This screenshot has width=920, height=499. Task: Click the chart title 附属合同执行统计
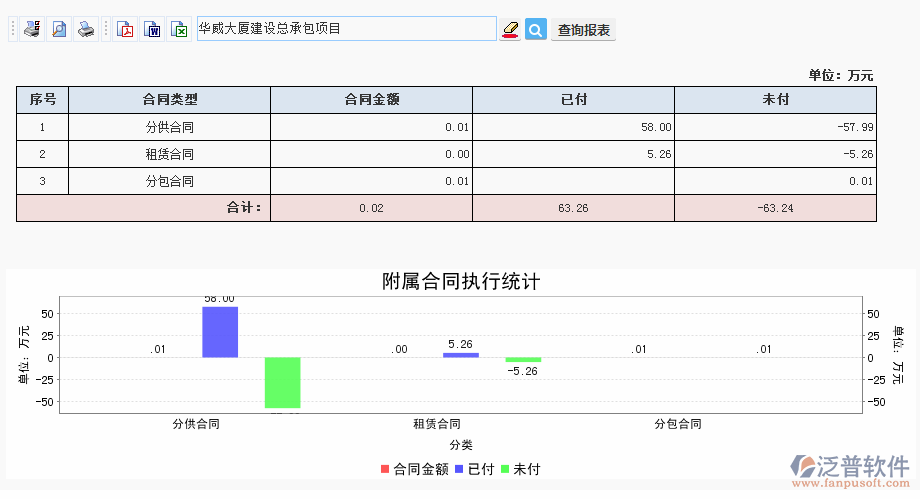tap(461, 281)
